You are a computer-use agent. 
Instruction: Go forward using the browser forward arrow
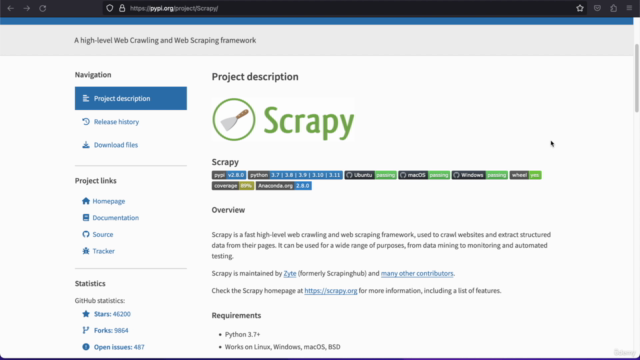pos(27,8)
